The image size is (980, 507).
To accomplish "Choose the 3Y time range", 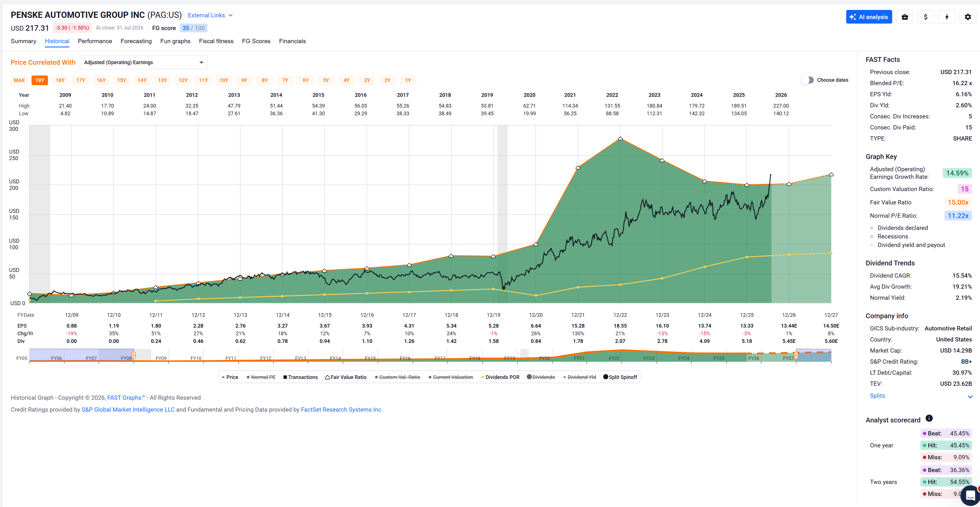I will [367, 80].
